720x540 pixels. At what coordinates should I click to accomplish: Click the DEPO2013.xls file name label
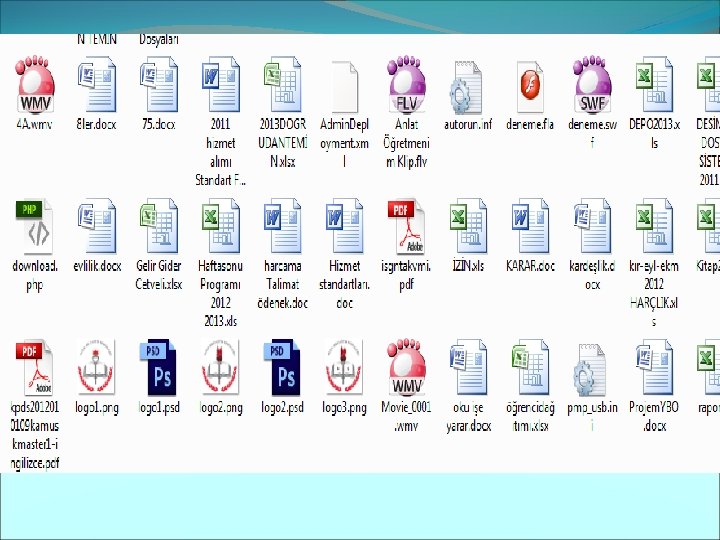pos(654,133)
